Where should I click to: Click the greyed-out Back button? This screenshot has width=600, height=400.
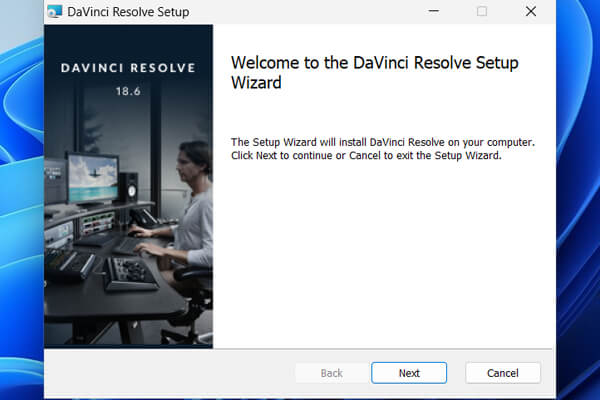[x=331, y=373]
